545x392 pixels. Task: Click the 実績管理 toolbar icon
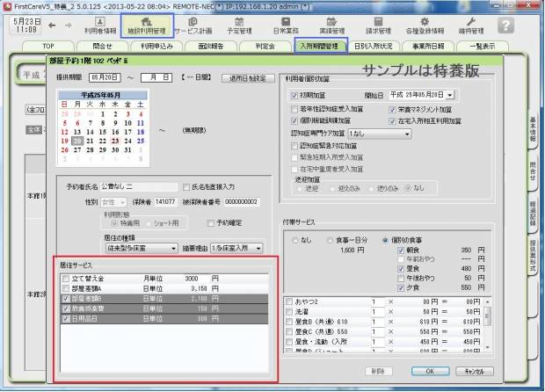tap(331, 25)
